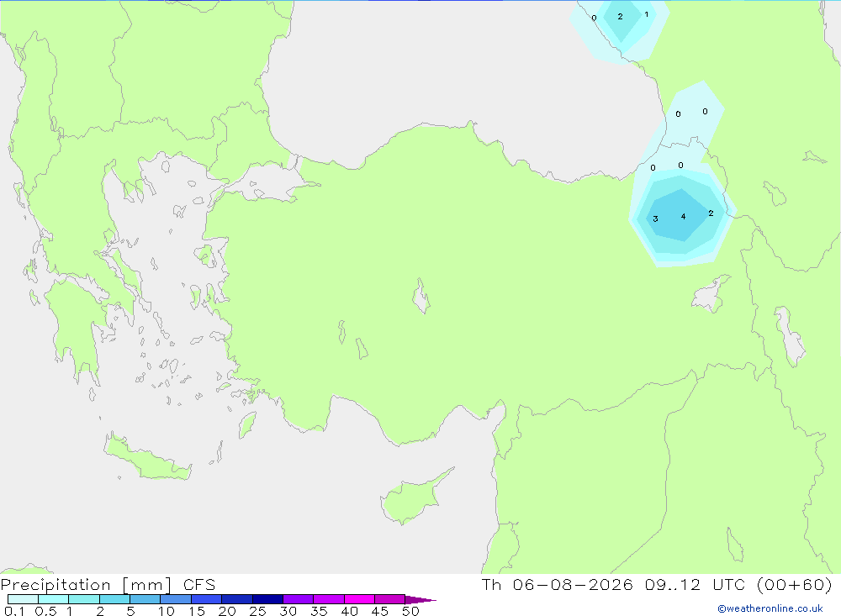Select the 1–2 mm legend color swatch

(83, 599)
